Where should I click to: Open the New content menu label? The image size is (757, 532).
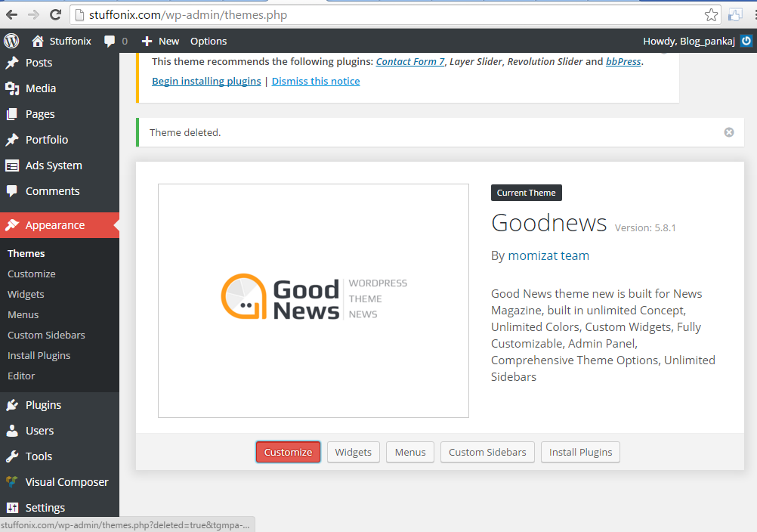169,41
